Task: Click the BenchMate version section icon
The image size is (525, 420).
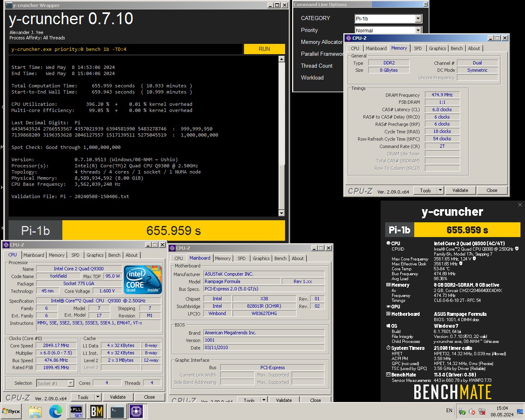Action: point(388,374)
